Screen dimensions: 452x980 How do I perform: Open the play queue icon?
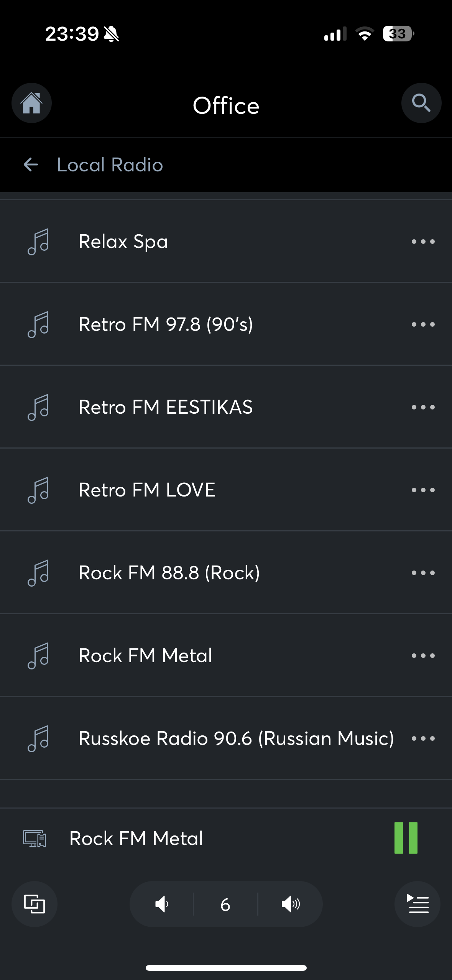417,904
